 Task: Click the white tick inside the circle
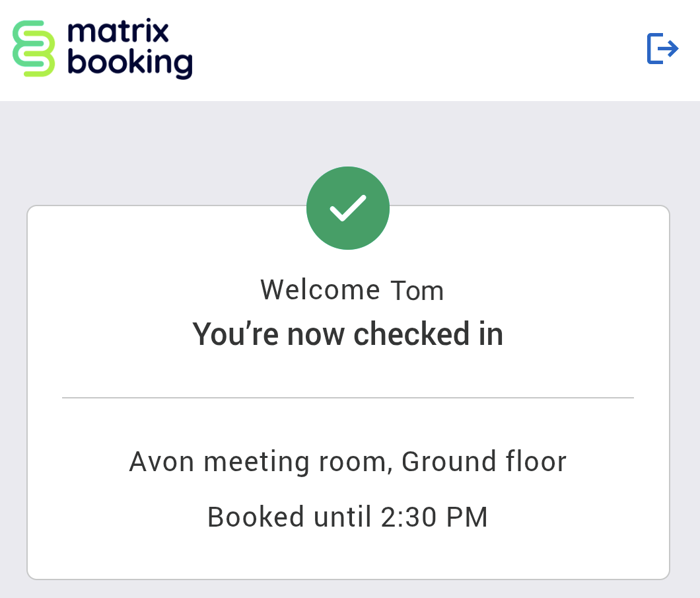(348, 207)
